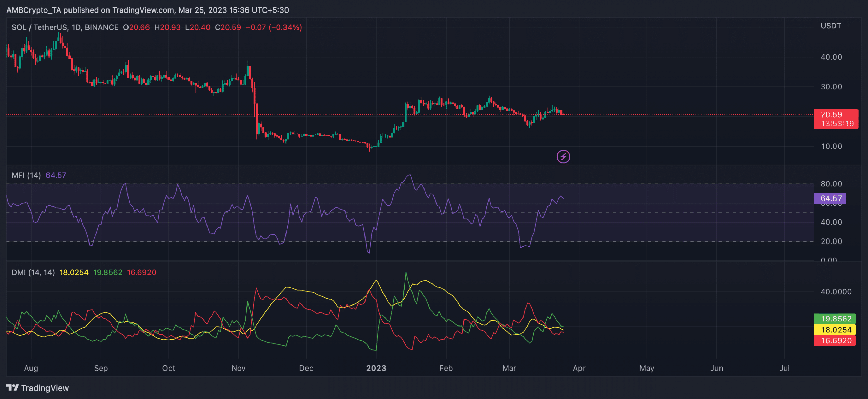
Task: Click the purple lightning bolt event icon
Action: 563,156
